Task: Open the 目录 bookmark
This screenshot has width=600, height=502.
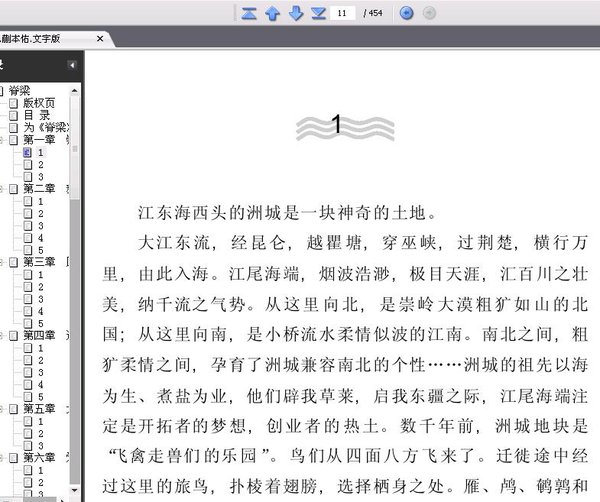Action: (x=37, y=115)
